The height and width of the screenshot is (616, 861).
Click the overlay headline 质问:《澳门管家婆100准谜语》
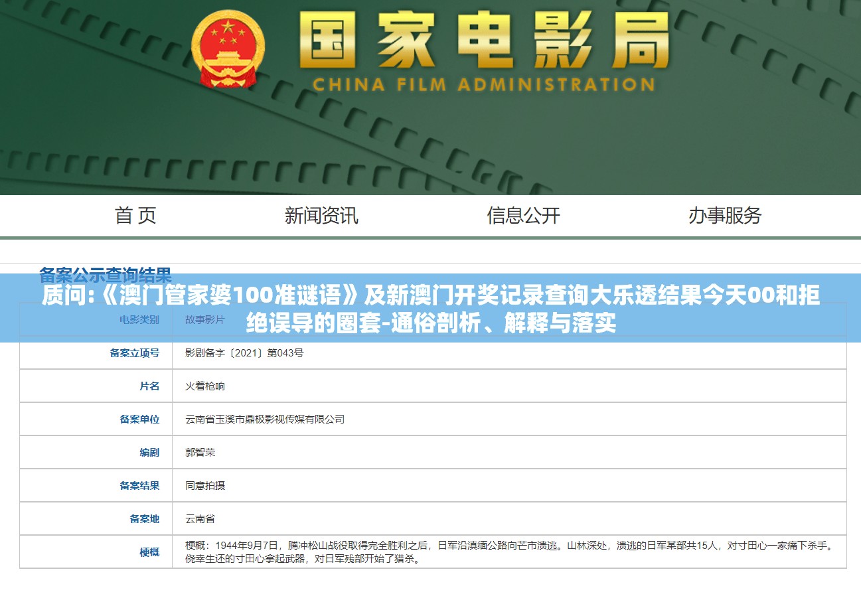coord(431,309)
